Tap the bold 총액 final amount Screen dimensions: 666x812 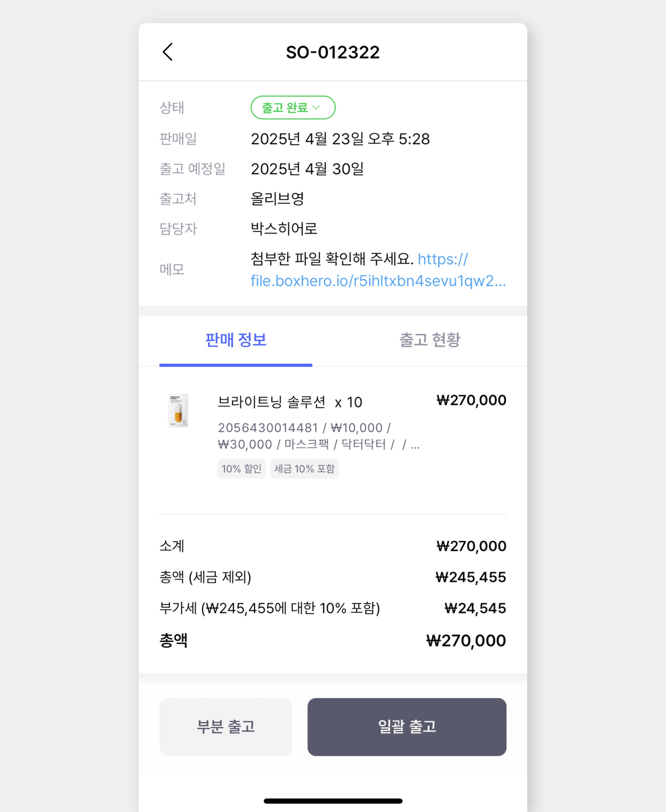(x=466, y=641)
